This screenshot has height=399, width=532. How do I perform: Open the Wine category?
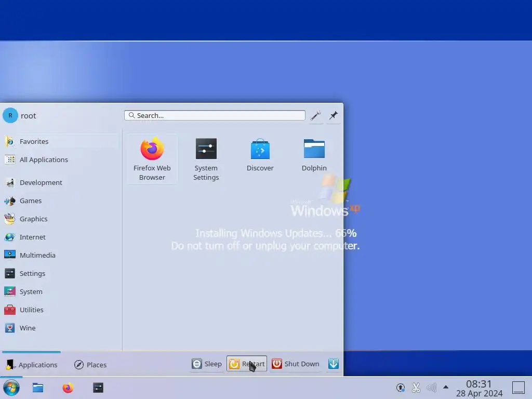click(x=60, y=328)
